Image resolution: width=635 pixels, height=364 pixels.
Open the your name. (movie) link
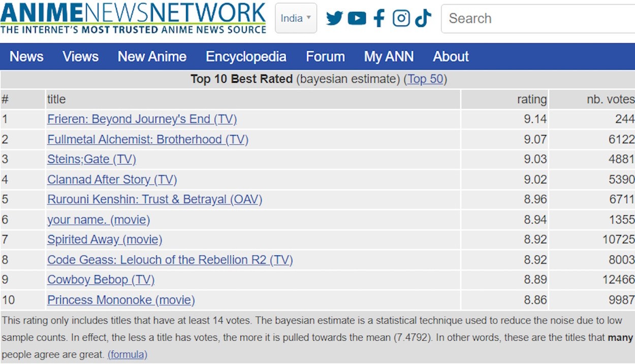pos(99,219)
